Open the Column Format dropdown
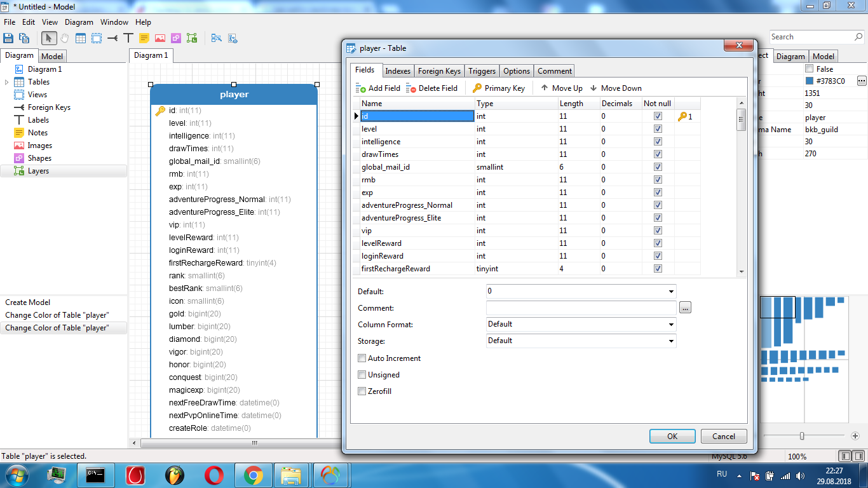The height and width of the screenshot is (488, 868). (672, 325)
